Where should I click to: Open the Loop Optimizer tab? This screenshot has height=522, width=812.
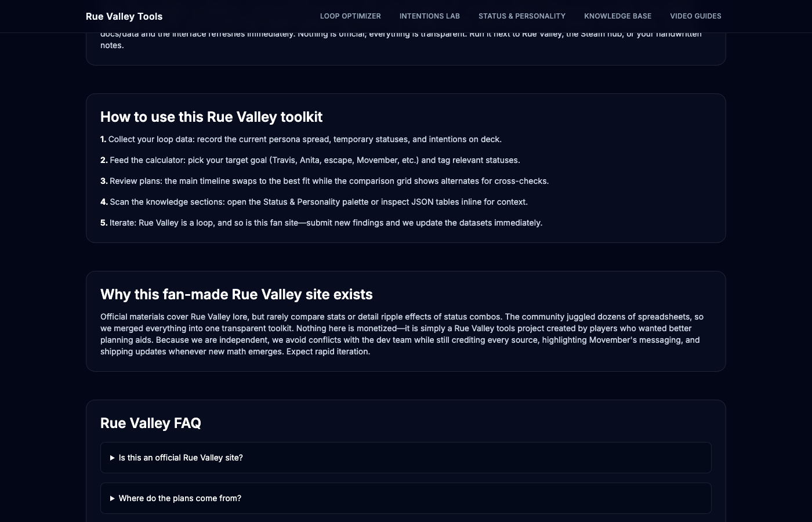tap(350, 16)
